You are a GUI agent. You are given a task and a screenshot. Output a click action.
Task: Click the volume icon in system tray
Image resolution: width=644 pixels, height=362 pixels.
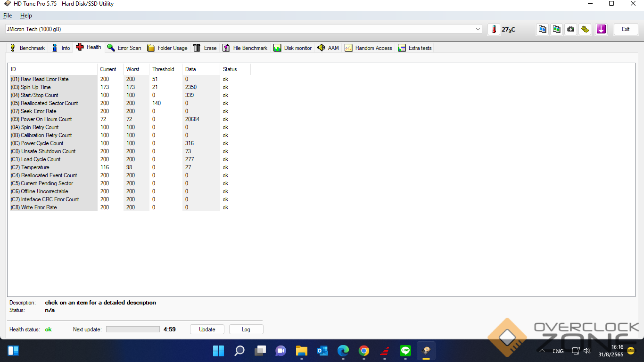click(x=586, y=351)
